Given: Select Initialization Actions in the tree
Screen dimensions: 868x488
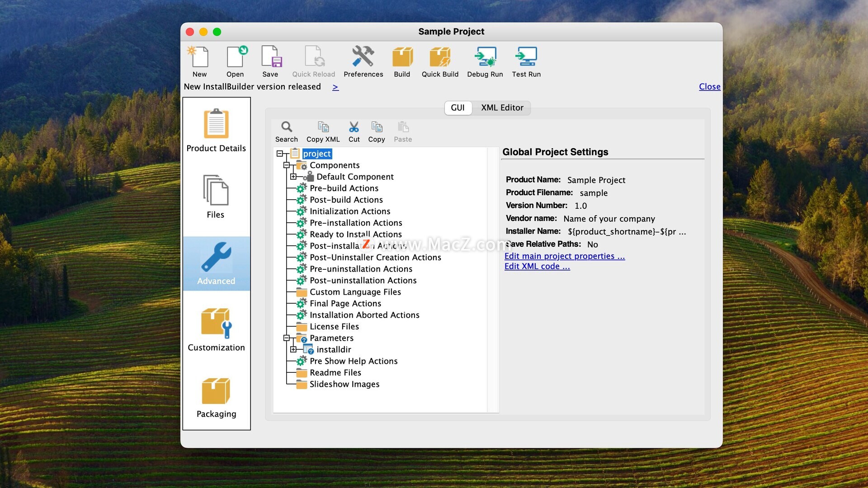Looking at the screenshot, I should click(350, 211).
